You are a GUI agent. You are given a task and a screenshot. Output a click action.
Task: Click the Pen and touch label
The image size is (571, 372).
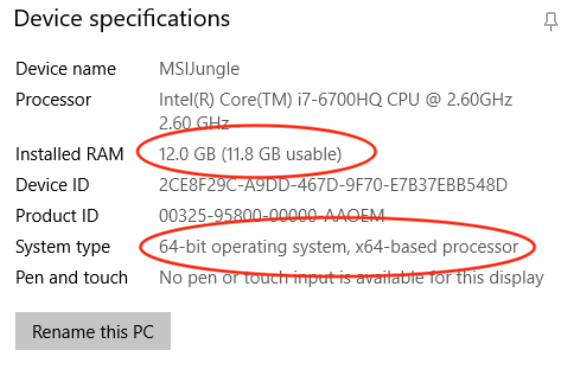pyautogui.click(x=71, y=278)
